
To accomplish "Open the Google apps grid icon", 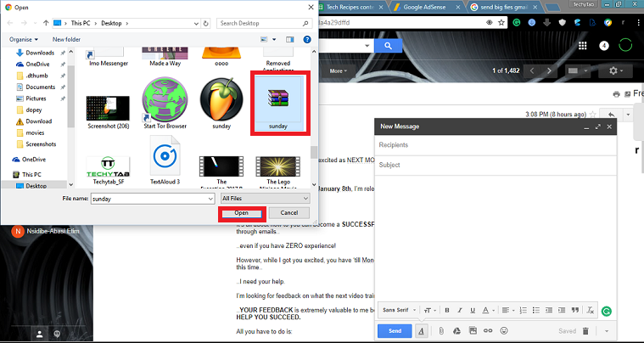I will 582,46.
